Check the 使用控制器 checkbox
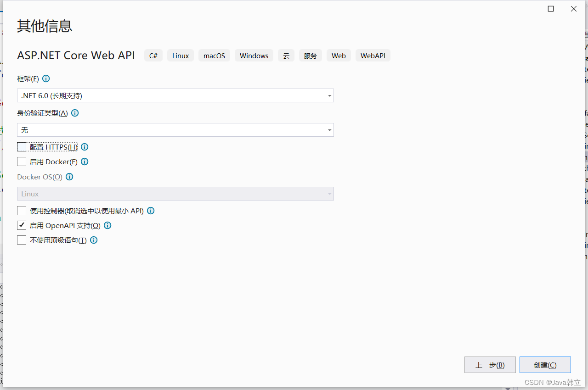The image size is (588, 390). click(22, 211)
